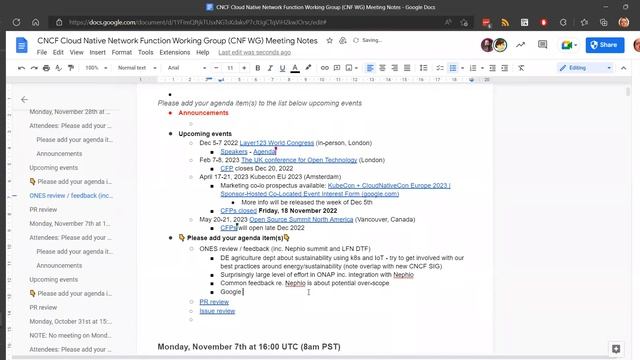Star the document title
Image resolution: width=640 pixels, height=360 pixels.
click(x=329, y=40)
